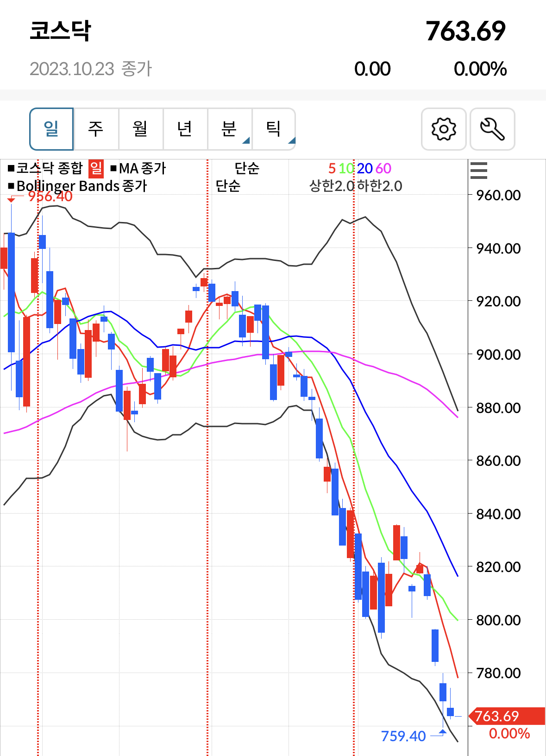This screenshot has height=756, width=546.
Task: Click the MA 종가 legend label
Action: (142, 168)
